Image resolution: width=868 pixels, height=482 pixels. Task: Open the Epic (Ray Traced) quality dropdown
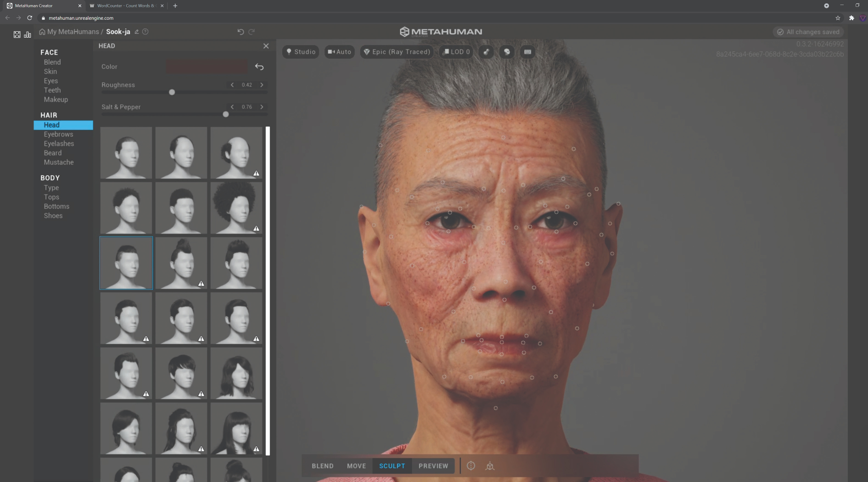click(x=397, y=52)
